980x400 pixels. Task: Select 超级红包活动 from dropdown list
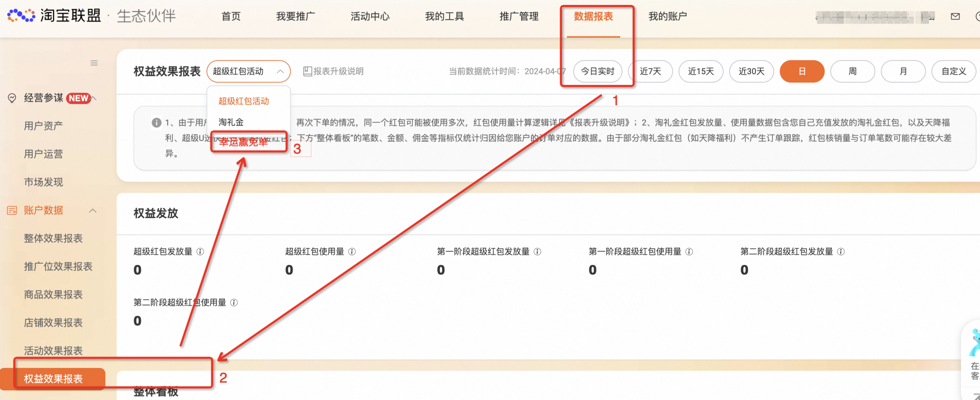tap(243, 101)
